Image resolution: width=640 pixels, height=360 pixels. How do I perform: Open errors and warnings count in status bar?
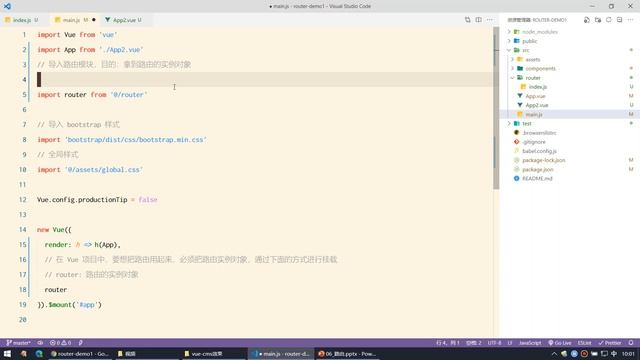pyautogui.click(x=60, y=343)
